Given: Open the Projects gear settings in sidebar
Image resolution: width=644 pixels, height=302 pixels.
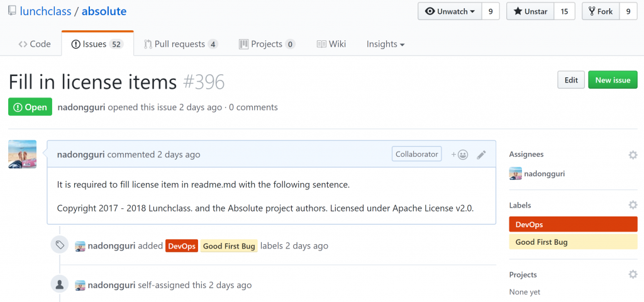Looking at the screenshot, I should (633, 274).
